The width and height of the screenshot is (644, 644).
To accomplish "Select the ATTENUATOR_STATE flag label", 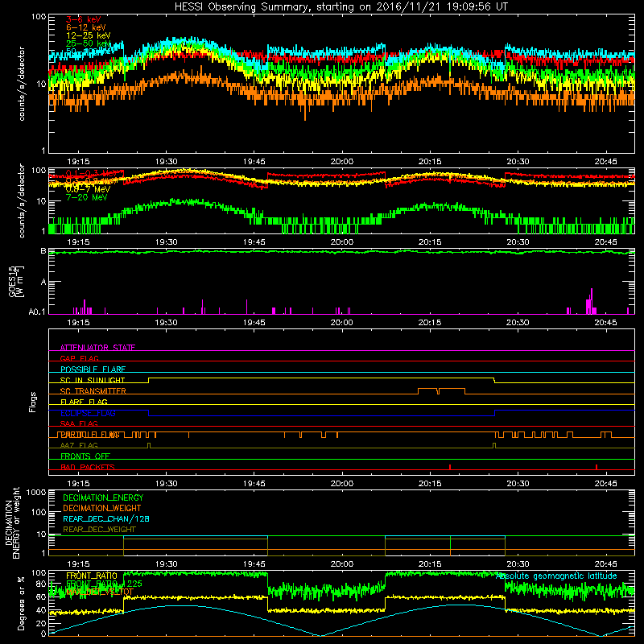I will (x=97, y=348).
